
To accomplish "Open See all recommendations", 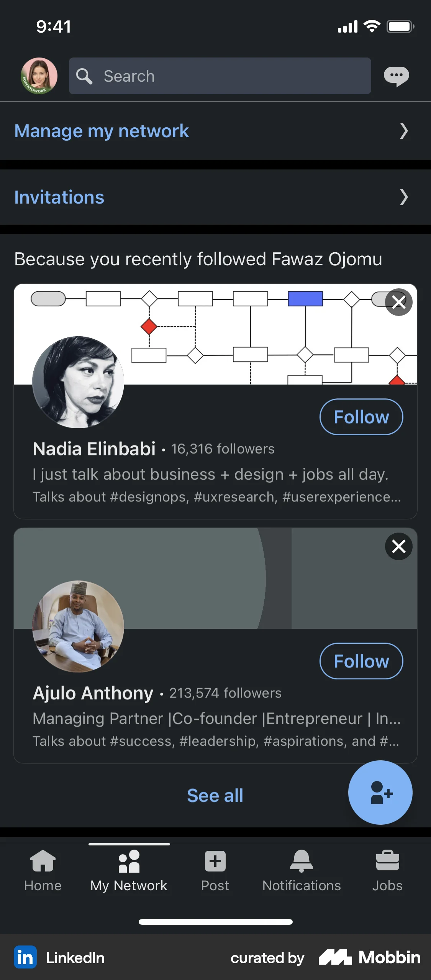I will (215, 796).
